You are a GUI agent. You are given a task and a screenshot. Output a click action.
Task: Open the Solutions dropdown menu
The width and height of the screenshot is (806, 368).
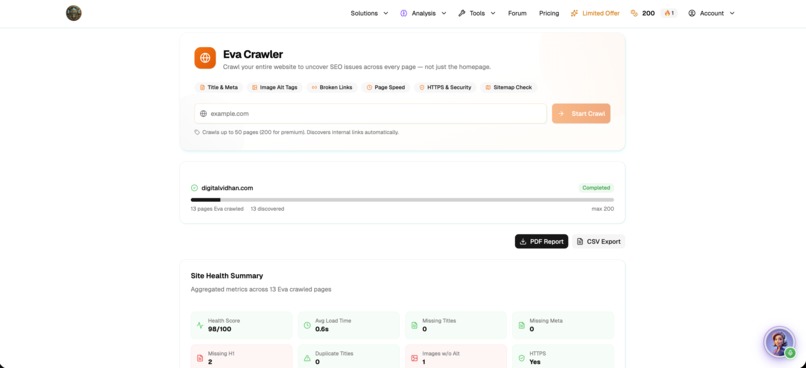coord(369,13)
